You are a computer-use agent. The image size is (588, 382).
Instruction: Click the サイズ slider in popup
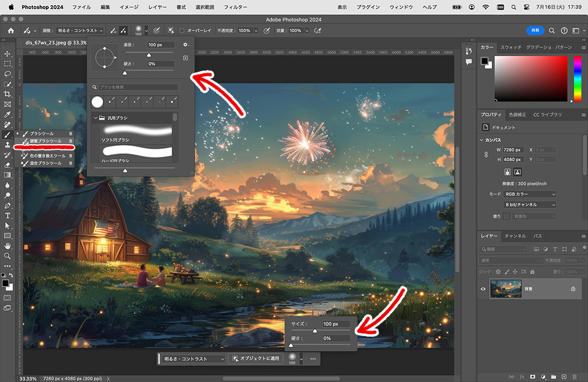(x=320, y=331)
